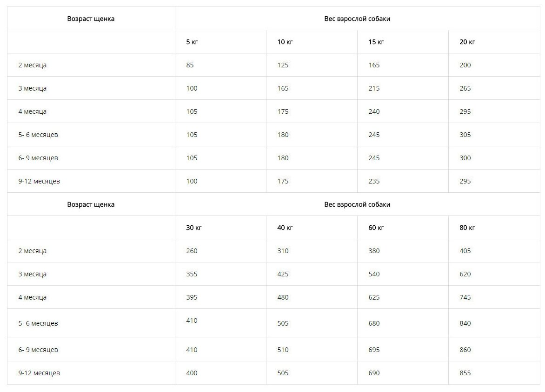
Task: Select the cell containing 380
Action: pyautogui.click(x=374, y=251)
